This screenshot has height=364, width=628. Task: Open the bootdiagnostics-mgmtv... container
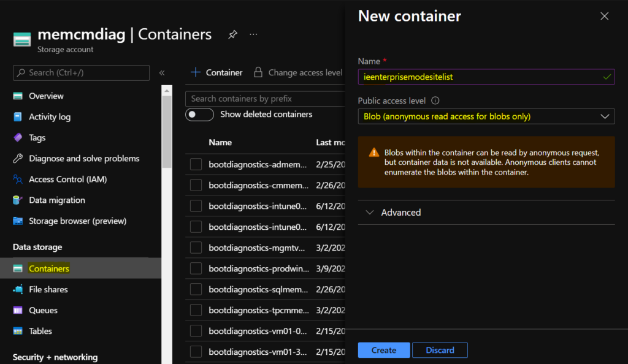pos(257,248)
